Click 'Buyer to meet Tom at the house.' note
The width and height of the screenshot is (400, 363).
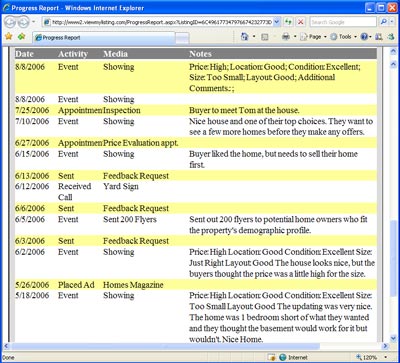[x=244, y=110]
